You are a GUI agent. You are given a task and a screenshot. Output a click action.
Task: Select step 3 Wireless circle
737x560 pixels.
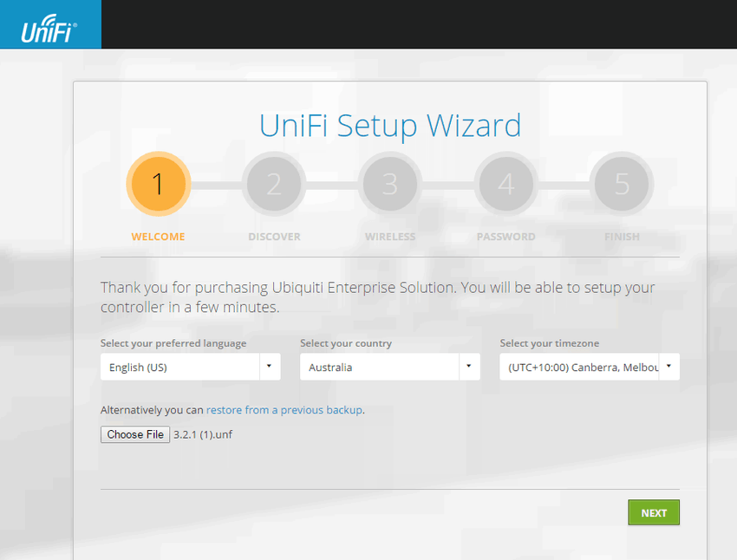point(390,184)
